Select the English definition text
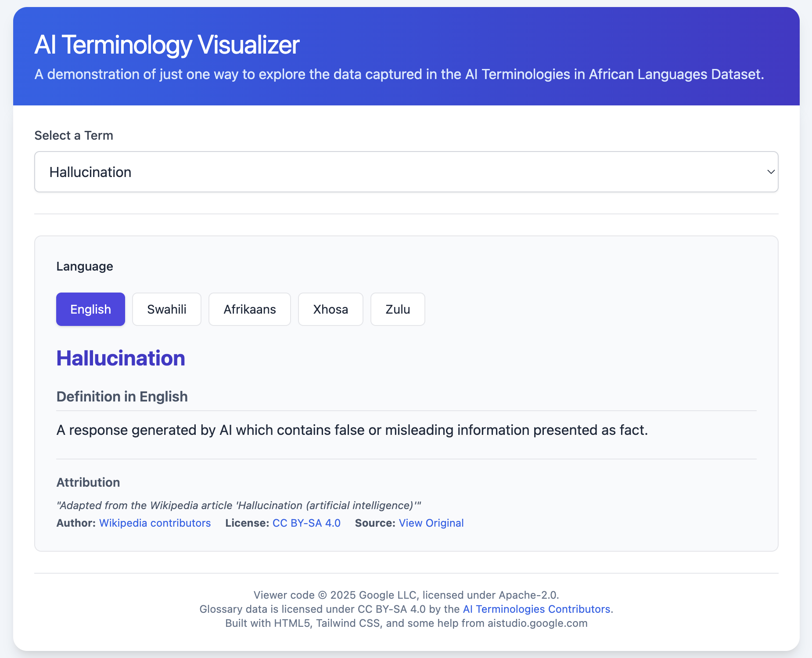The height and width of the screenshot is (658, 812). coord(351,430)
